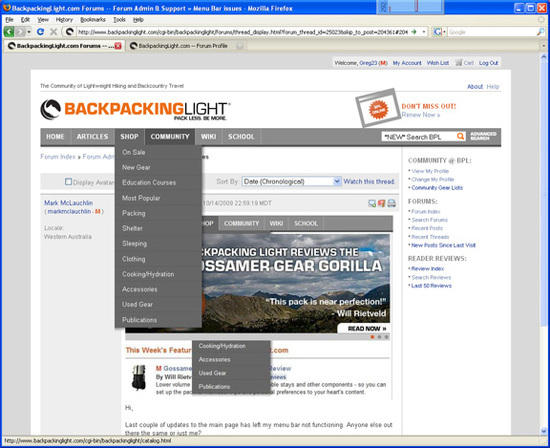
Task: Click the stop loading X icon
Action: coord(53,32)
